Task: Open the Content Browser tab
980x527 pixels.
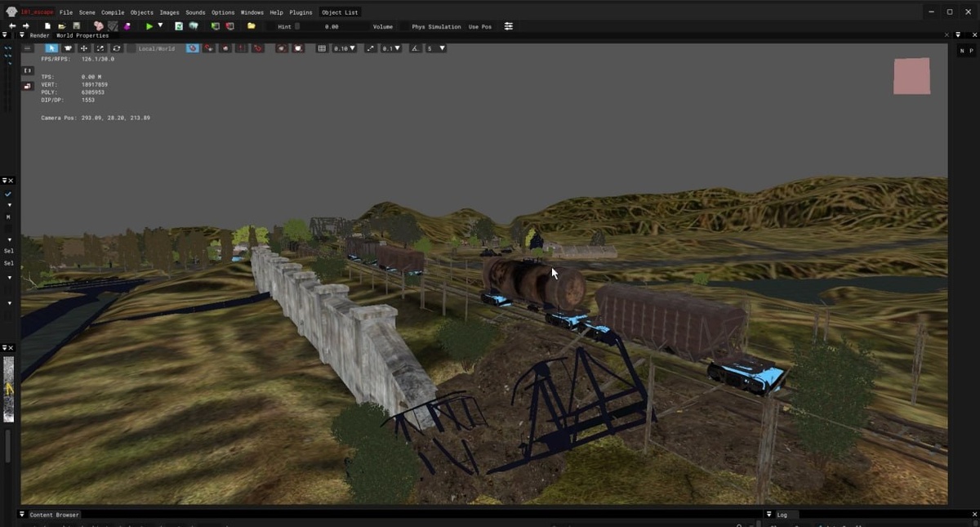Action: [55, 515]
